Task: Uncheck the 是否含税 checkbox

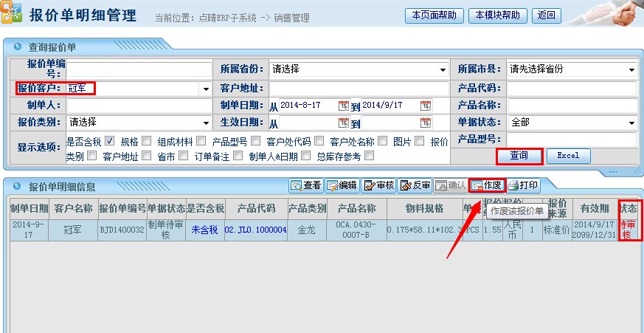Action: coord(109,140)
